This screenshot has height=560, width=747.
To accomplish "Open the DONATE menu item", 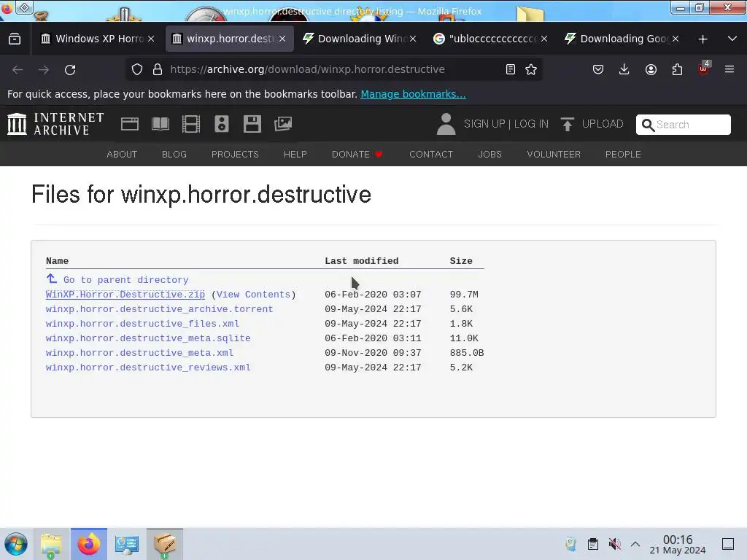I will tap(357, 155).
